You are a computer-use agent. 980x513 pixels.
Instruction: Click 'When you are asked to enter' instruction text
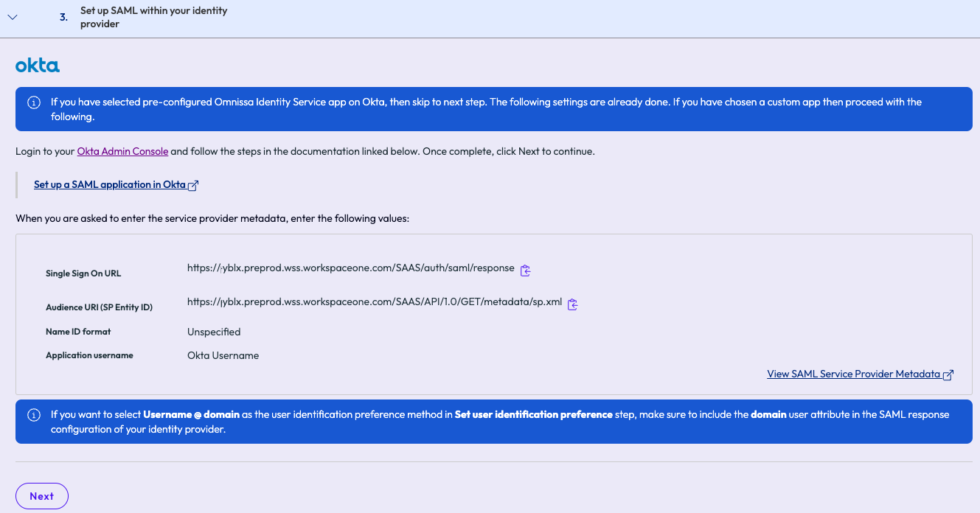pyautogui.click(x=212, y=219)
